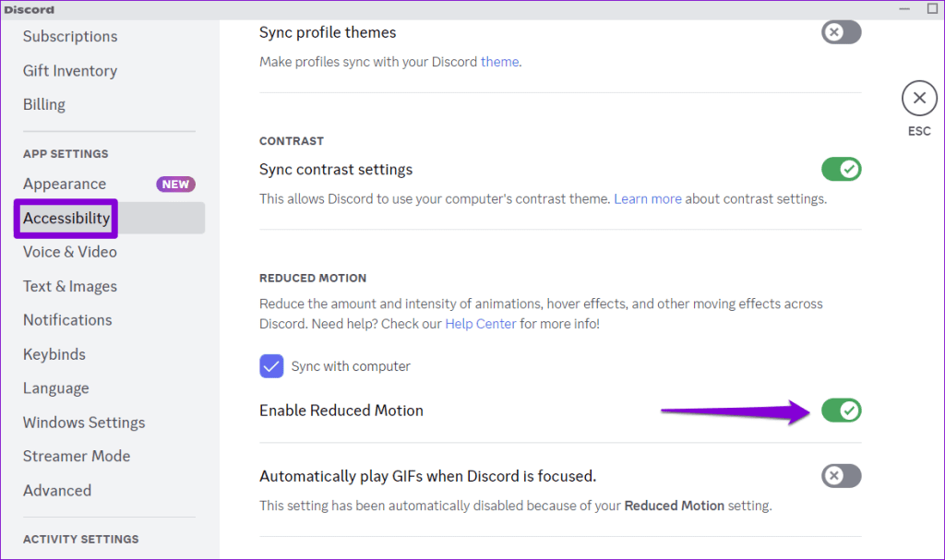Viewport: 945px width, 560px height.
Task: Close settings with the ESC button
Action: [x=918, y=98]
